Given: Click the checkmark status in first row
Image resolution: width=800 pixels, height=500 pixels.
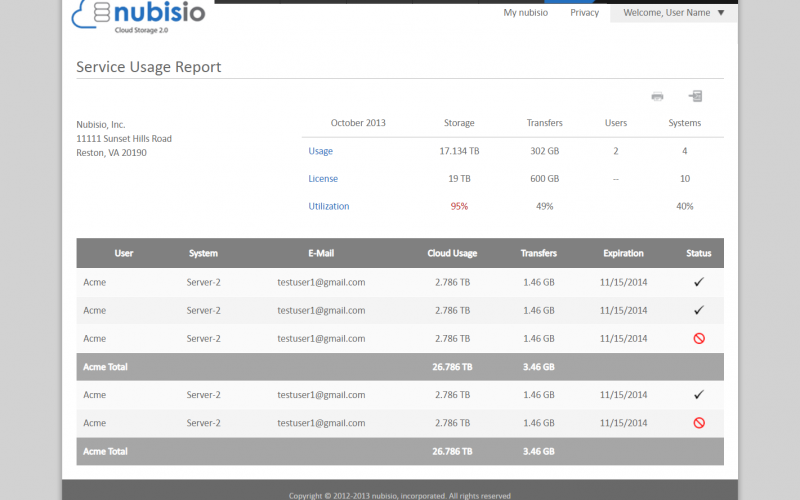Looking at the screenshot, I should 698,282.
